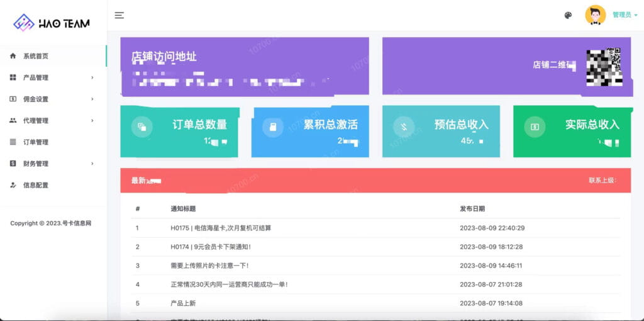The width and height of the screenshot is (644, 321).
Task: Open notice H0175 电信海星卡,次月复机可结算
Action: [221, 228]
